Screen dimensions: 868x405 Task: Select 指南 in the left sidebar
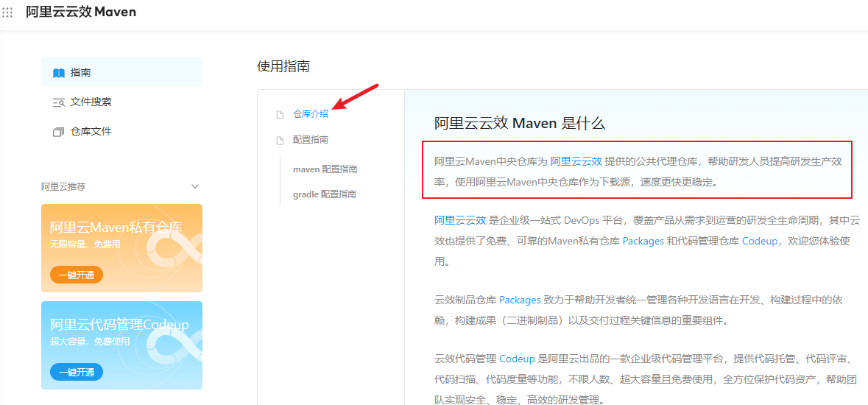121,72
